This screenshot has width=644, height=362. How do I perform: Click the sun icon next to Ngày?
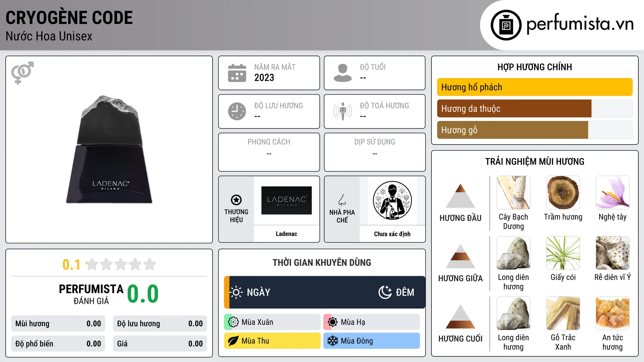[x=236, y=292]
